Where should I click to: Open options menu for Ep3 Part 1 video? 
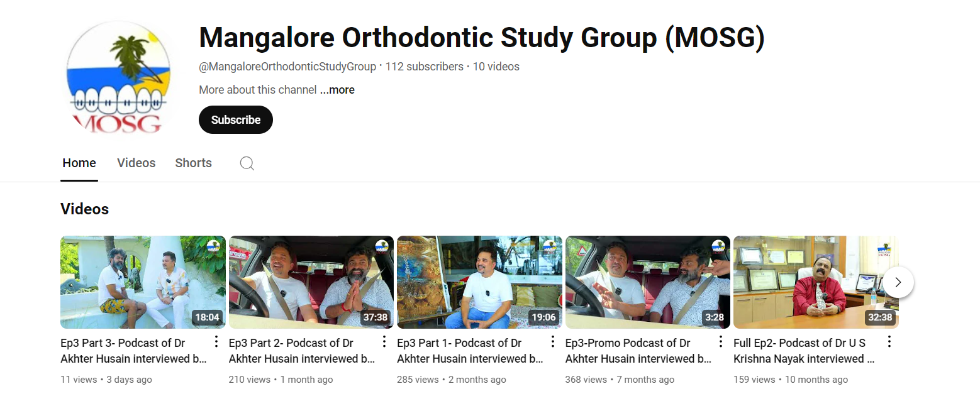tap(553, 341)
